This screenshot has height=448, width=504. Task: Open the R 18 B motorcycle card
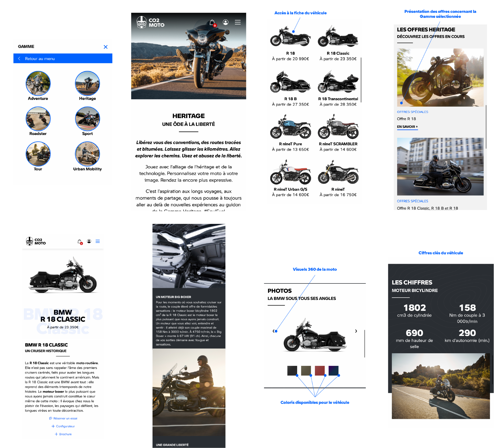click(x=290, y=89)
